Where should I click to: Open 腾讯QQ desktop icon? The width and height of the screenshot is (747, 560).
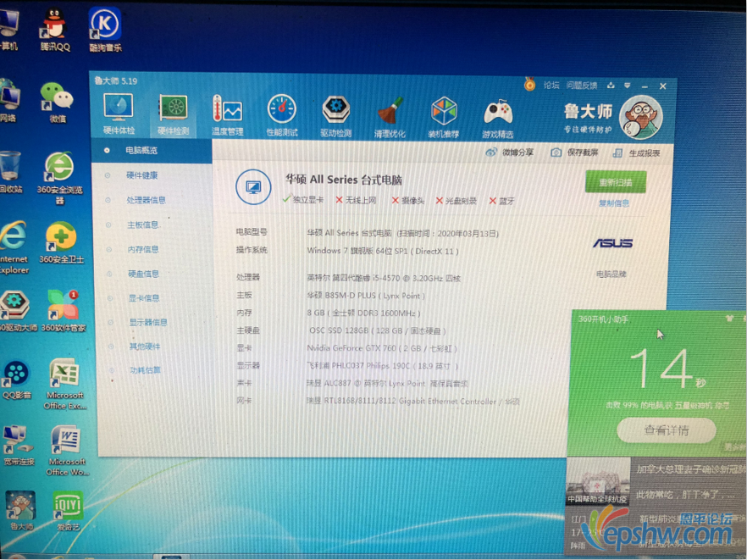[x=55, y=30]
